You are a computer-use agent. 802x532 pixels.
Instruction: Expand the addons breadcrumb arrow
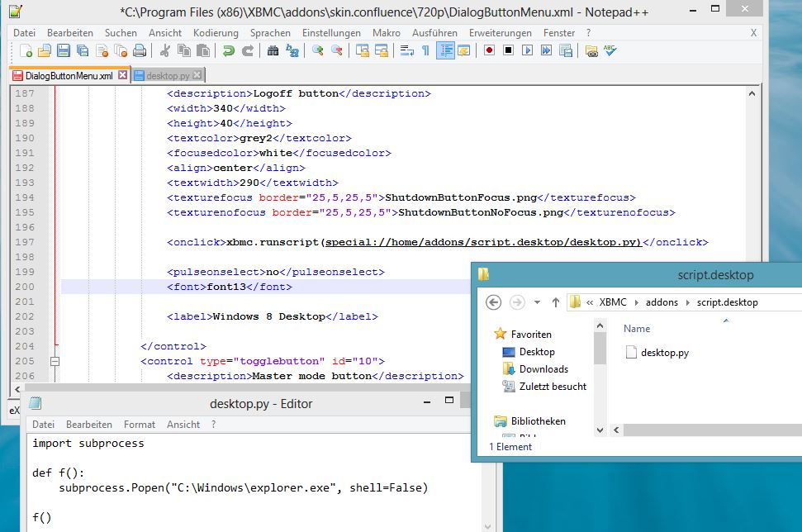click(x=687, y=303)
